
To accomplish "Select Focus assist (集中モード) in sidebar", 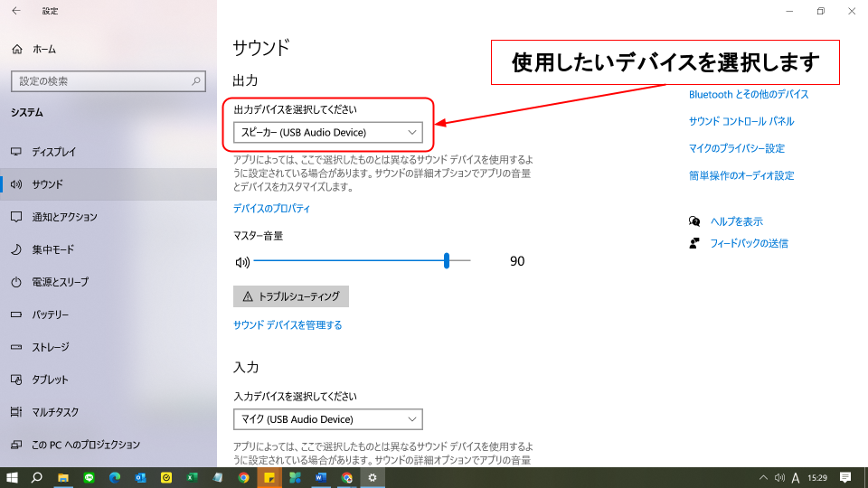I will tap(52, 249).
